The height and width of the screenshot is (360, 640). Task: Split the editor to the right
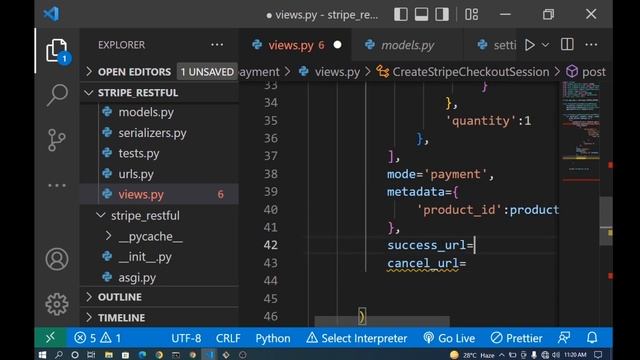click(x=567, y=44)
